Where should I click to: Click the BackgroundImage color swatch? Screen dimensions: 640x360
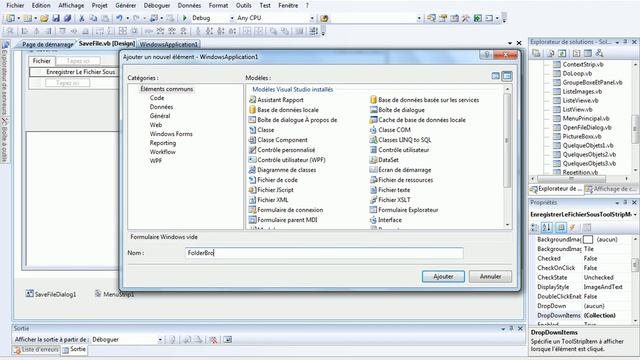[x=588, y=240]
